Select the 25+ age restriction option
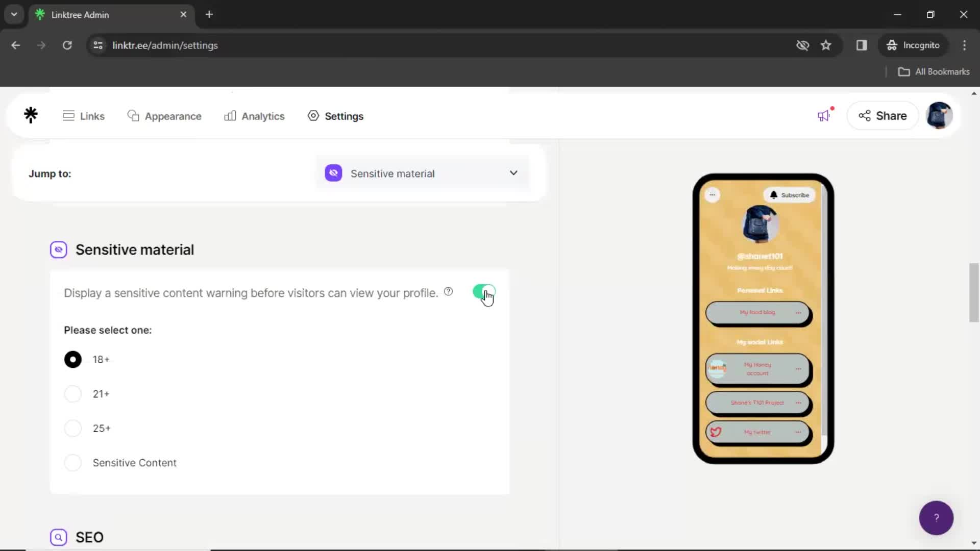The width and height of the screenshot is (980, 551). click(x=72, y=428)
